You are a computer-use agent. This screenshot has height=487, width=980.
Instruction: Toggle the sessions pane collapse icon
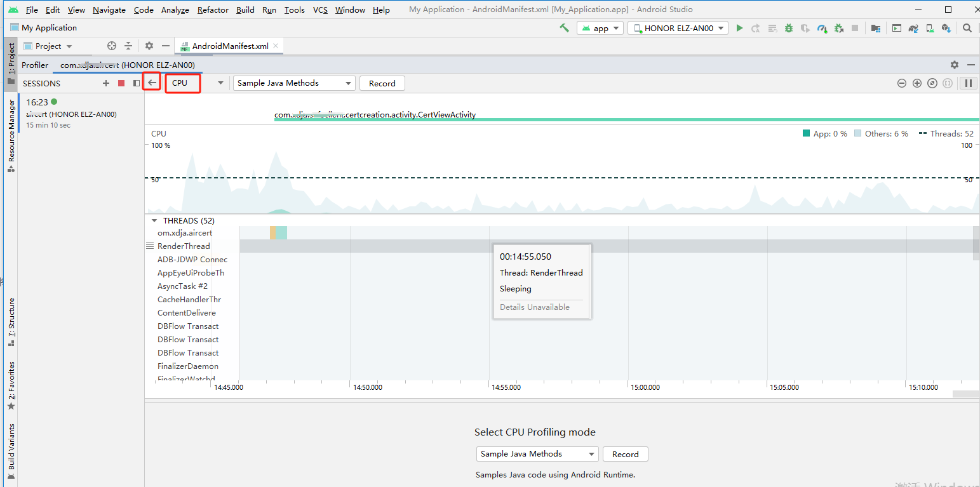pyautogui.click(x=136, y=83)
